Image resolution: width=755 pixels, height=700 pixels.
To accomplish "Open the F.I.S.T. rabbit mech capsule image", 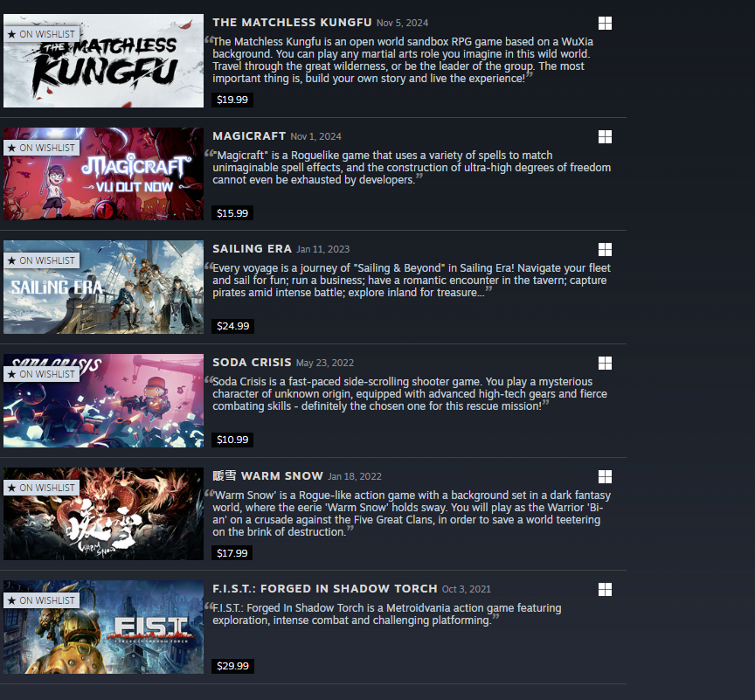I will [103, 627].
